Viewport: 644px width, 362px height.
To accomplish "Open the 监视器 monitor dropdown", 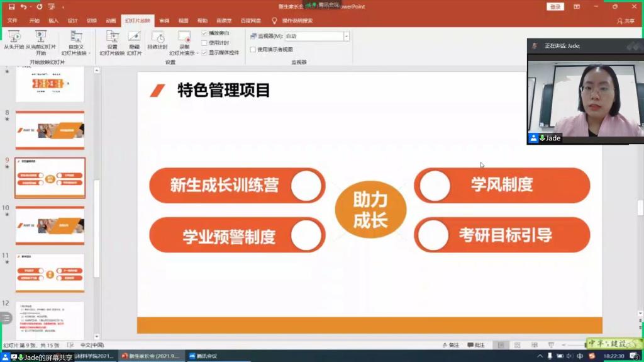I will coord(346,37).
